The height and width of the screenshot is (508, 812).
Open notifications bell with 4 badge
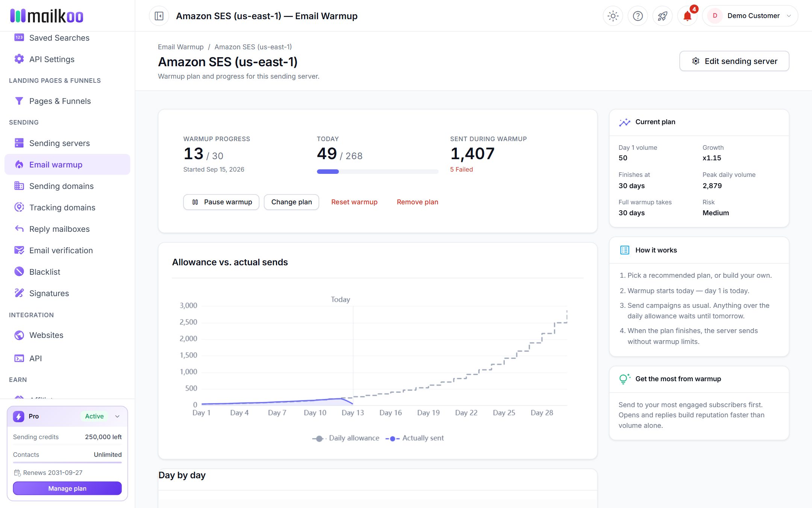pyautogui.click(x=688, y=16)
